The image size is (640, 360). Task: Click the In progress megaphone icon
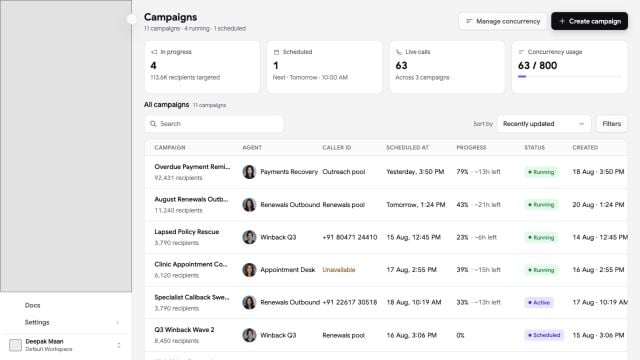pyautogui.click(x=154, y=52)
